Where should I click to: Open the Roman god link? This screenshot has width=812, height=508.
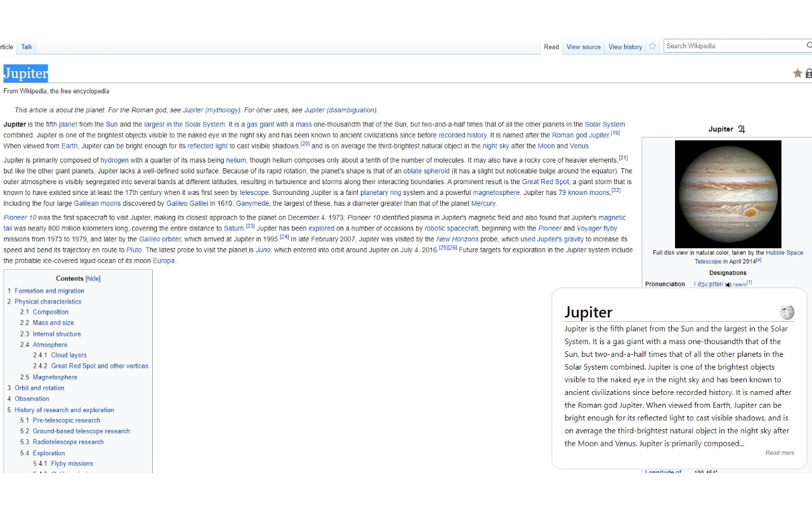coord(580,135)
